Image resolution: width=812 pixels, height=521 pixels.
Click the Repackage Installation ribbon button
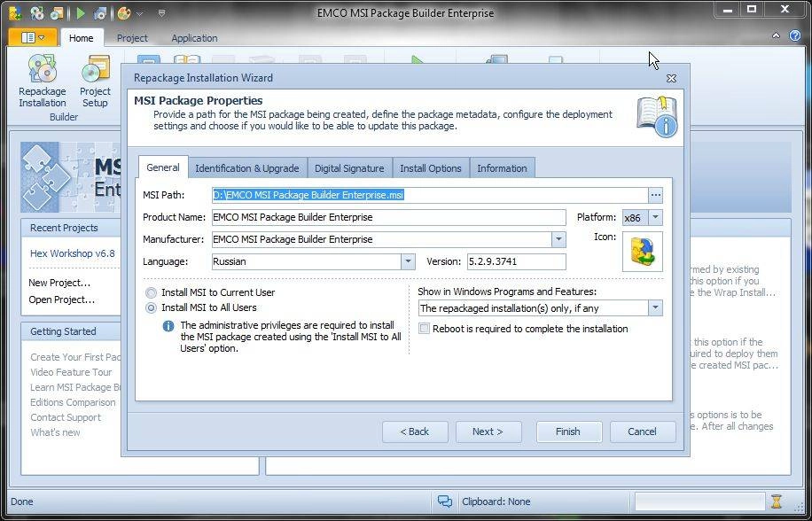(x=43, y=81)
